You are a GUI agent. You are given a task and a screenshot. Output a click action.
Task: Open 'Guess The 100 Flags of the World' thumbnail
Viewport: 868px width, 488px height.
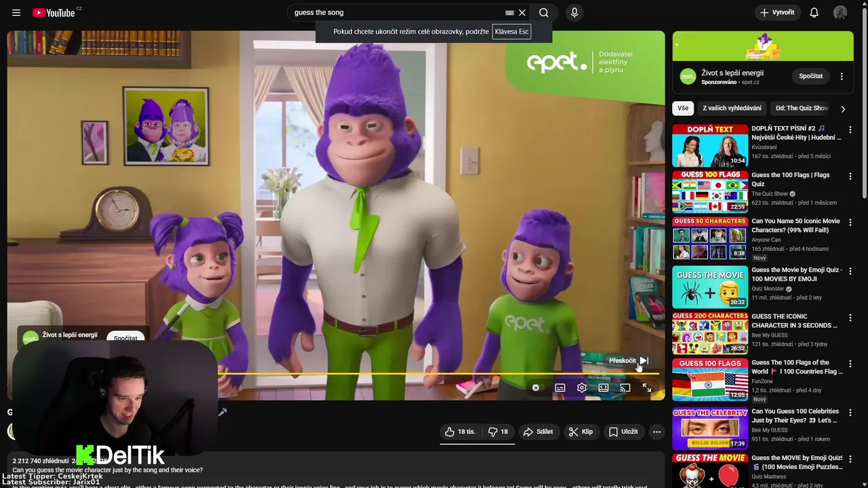710,380
